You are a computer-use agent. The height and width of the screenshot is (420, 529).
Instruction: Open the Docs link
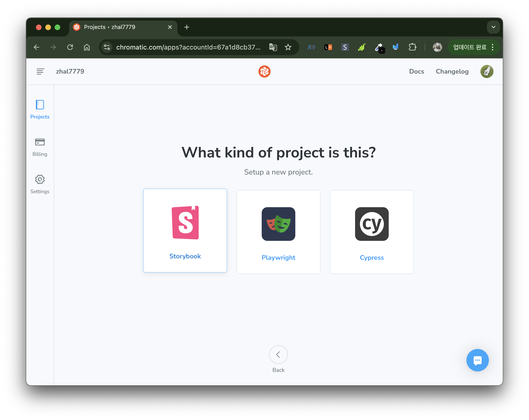[x=416, y=71]
